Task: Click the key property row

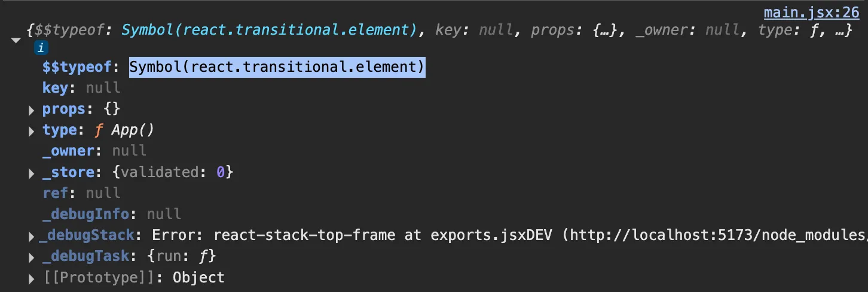Action: coord(81,88)
